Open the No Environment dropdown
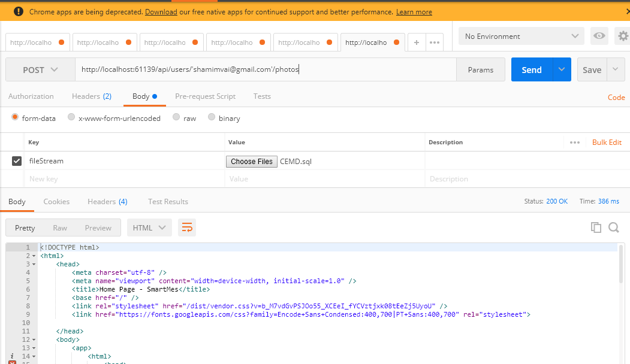 click(x=520, y=36)
